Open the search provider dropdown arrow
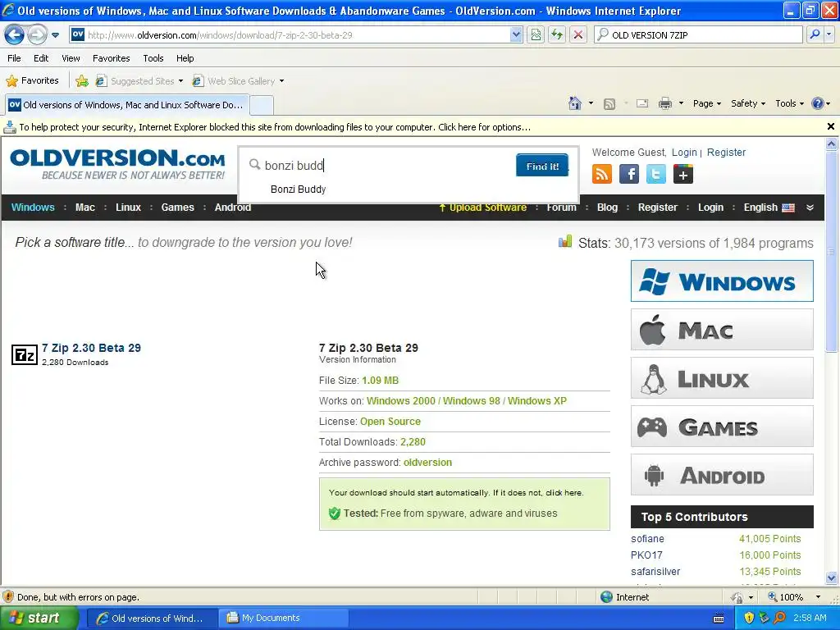 (829, 34)
